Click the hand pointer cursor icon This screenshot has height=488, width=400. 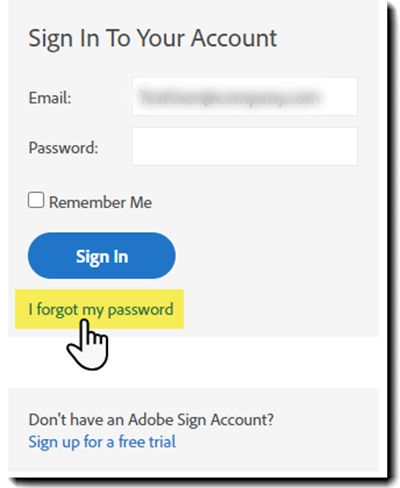(88, 345)
